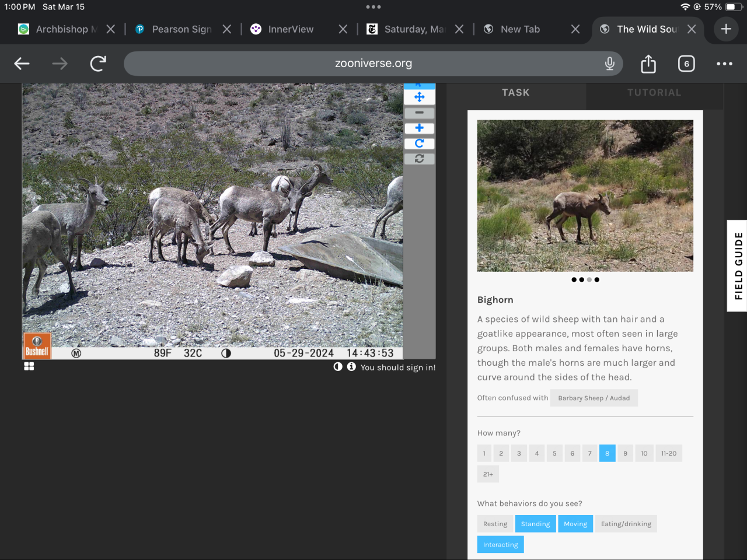747x560 pixels.
Task: Choose 9 for how many animals
Action: 625,453
